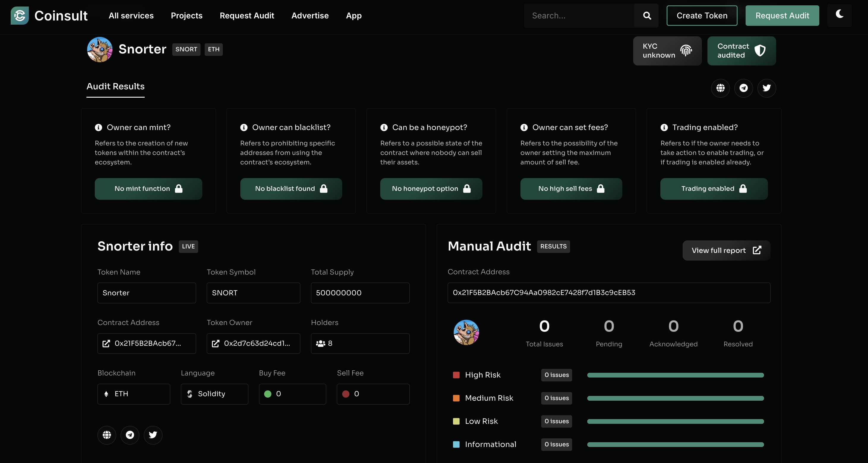Click the holders people icon

pos(321,343)
